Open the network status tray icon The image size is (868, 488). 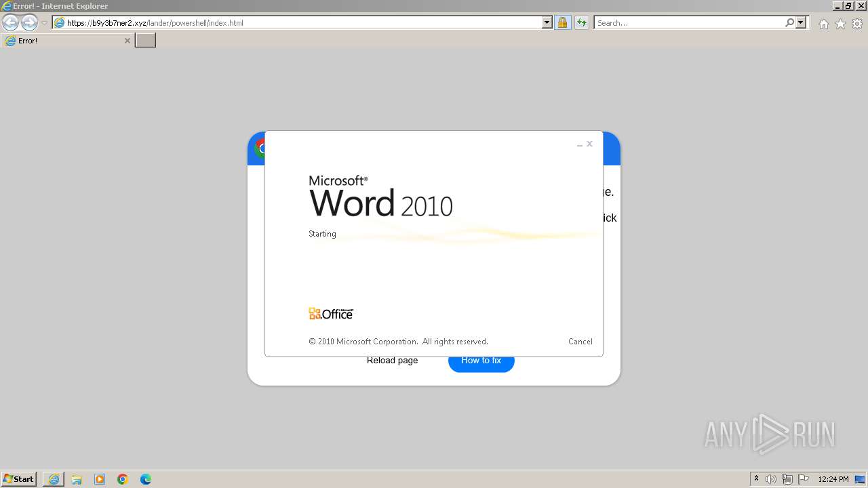coord(787,479)
